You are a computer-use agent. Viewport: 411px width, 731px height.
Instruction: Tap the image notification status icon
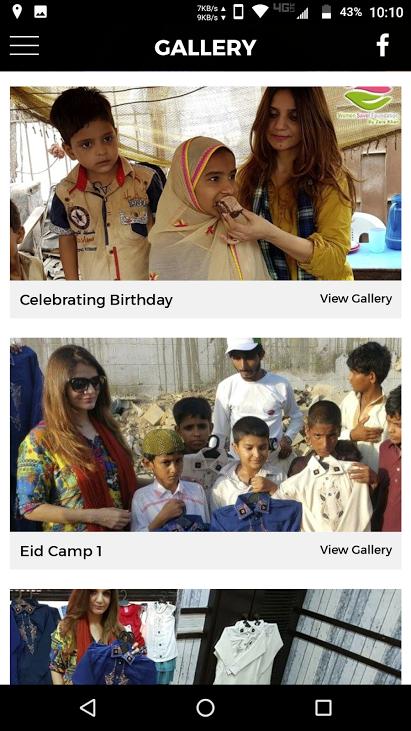[x=41, y=12]
